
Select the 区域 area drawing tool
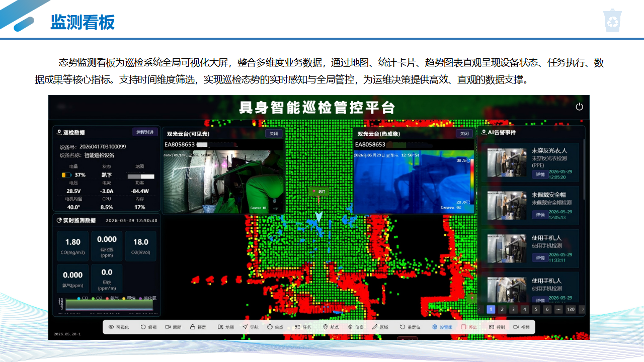tap(380, 327)
